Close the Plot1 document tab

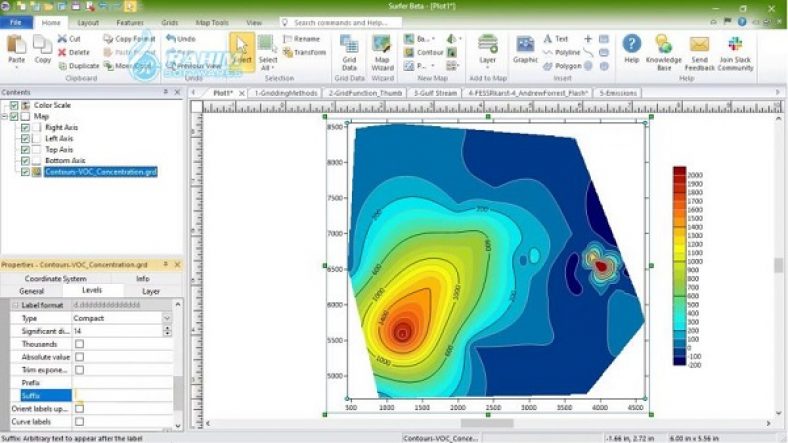(x=242, y=93)
